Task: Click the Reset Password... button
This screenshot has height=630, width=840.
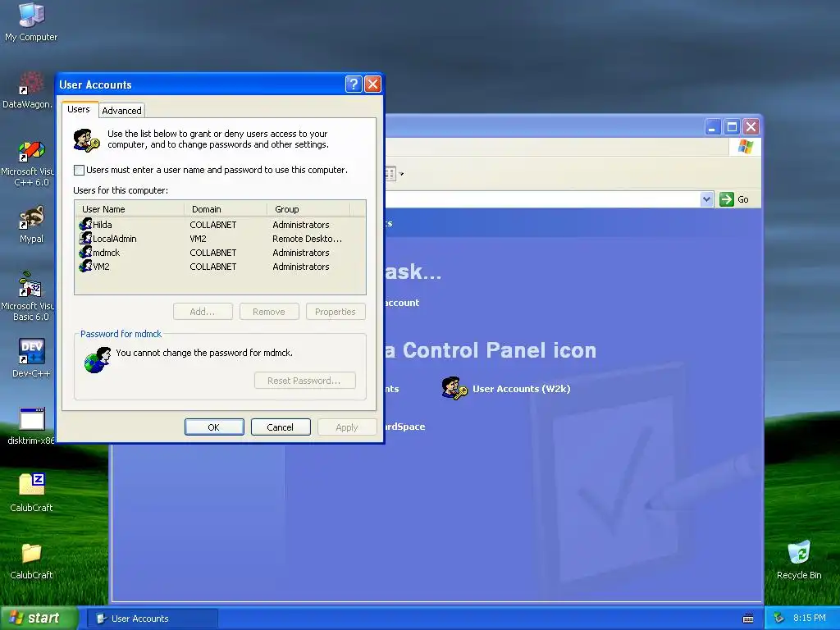Action: pyautogui.click(x=304, y=381)
